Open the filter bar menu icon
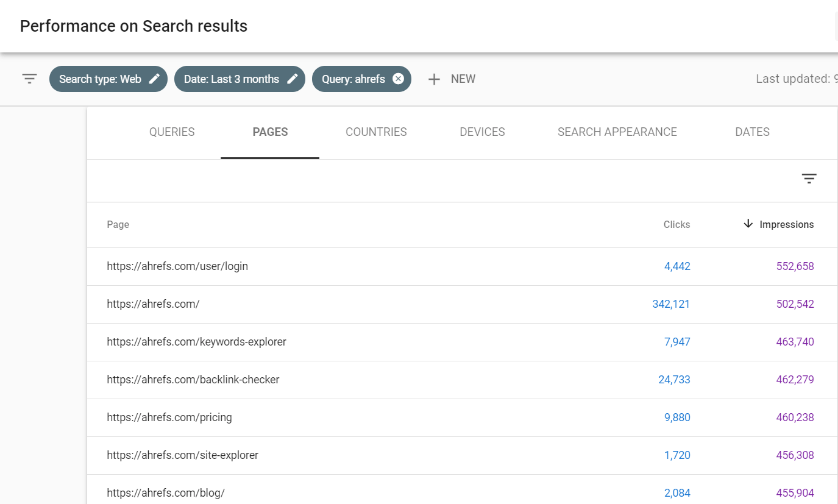Image resolution: width=838 pixels, height=504 pixels. tap(29, 79)
